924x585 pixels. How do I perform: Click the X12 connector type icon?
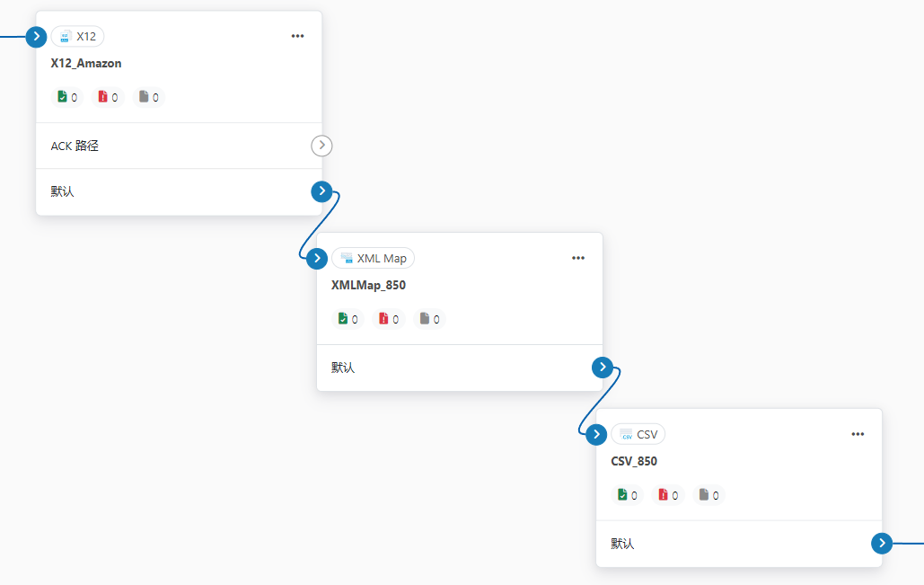(x=65, y=37)
